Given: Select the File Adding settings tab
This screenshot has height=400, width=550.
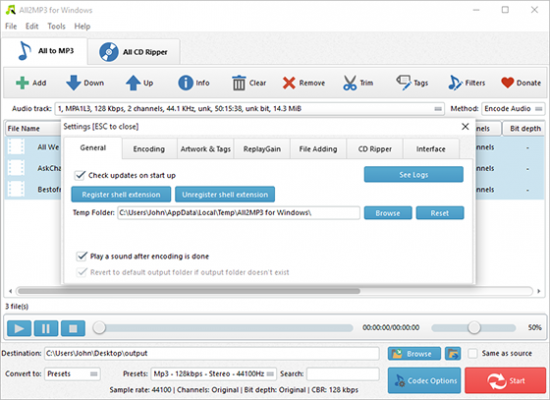Looking at the screenshot, I should click(318, 149).
